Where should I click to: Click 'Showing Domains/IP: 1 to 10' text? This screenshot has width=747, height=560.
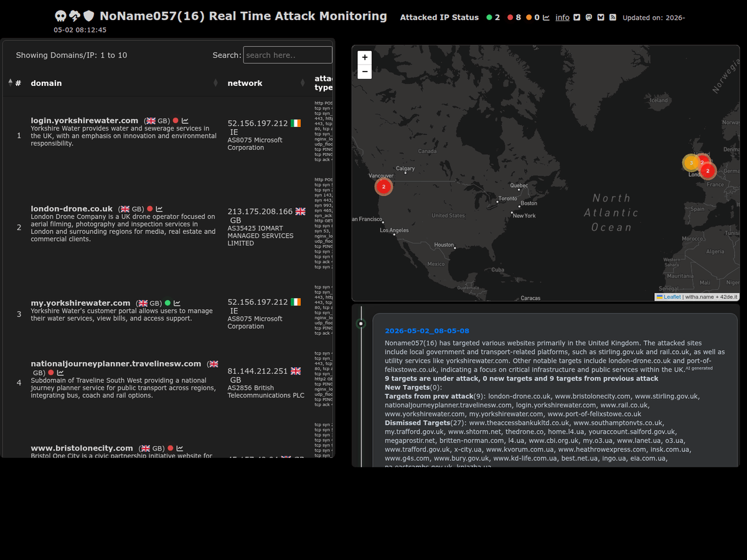[72, 55]
